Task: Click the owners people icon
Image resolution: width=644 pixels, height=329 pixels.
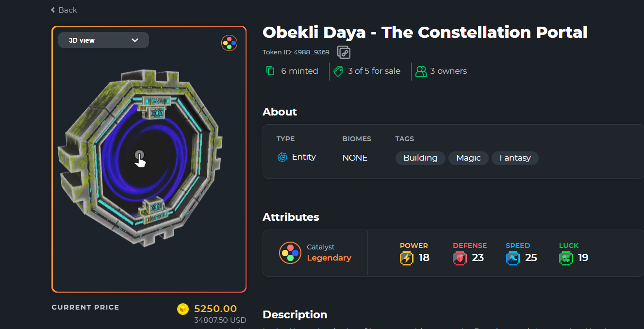Action: coord(421,71)
